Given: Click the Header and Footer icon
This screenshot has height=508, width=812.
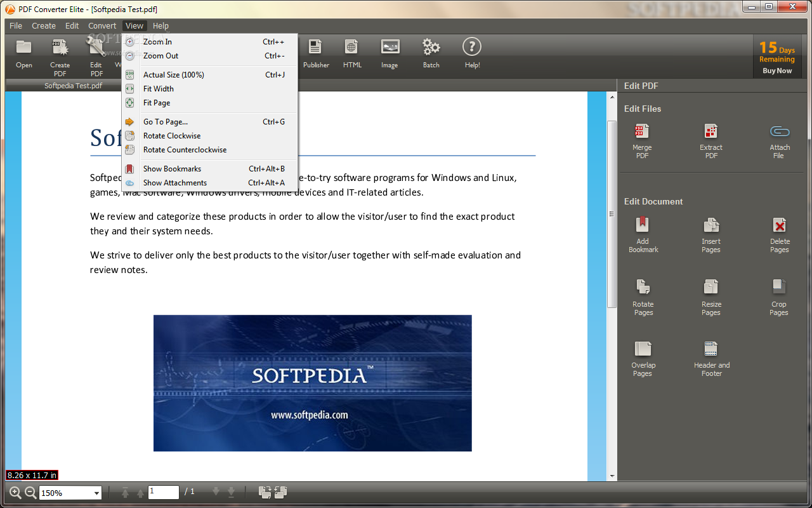Looking at the screenshot, I should coord(711,349).
